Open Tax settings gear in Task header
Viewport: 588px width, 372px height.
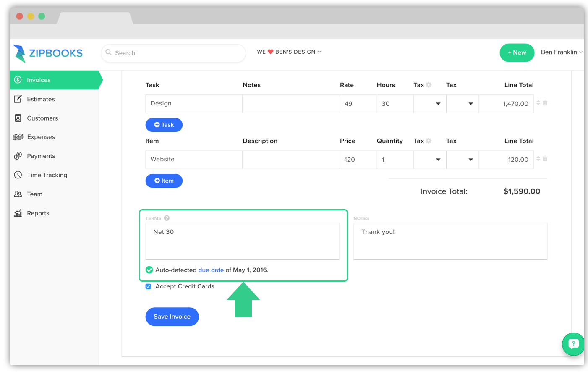(429, 85)
